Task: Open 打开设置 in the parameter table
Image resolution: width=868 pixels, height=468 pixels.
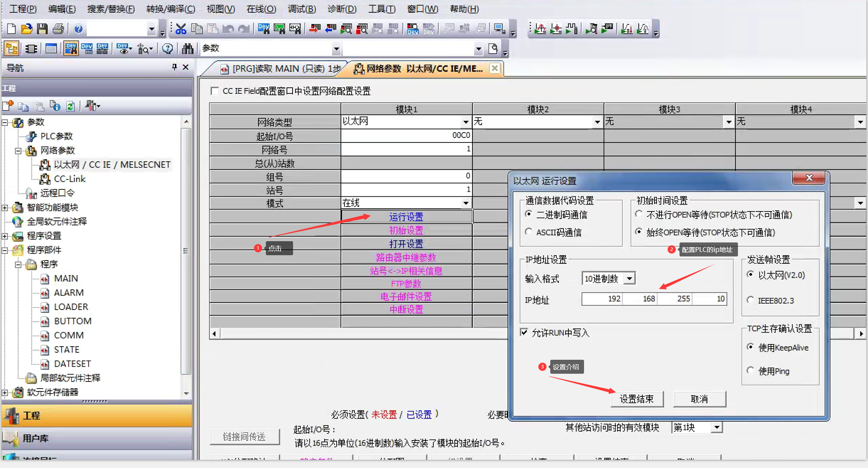Action: [406, 243]
